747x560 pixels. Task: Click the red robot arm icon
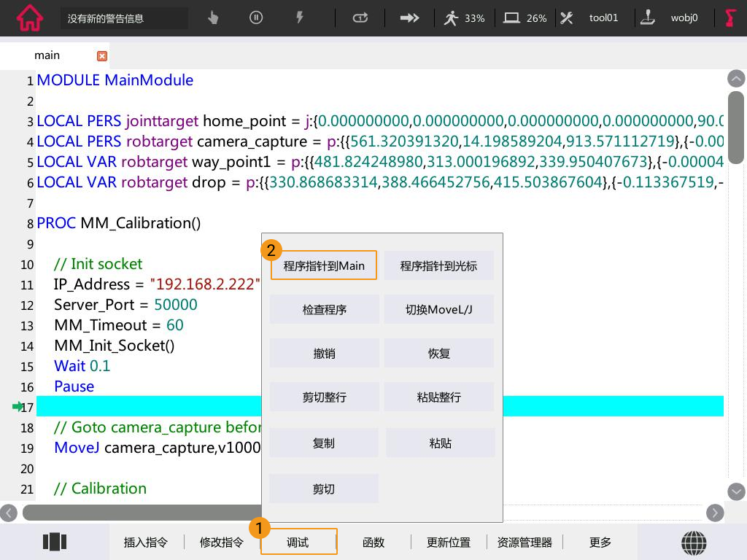coord(730,18)
